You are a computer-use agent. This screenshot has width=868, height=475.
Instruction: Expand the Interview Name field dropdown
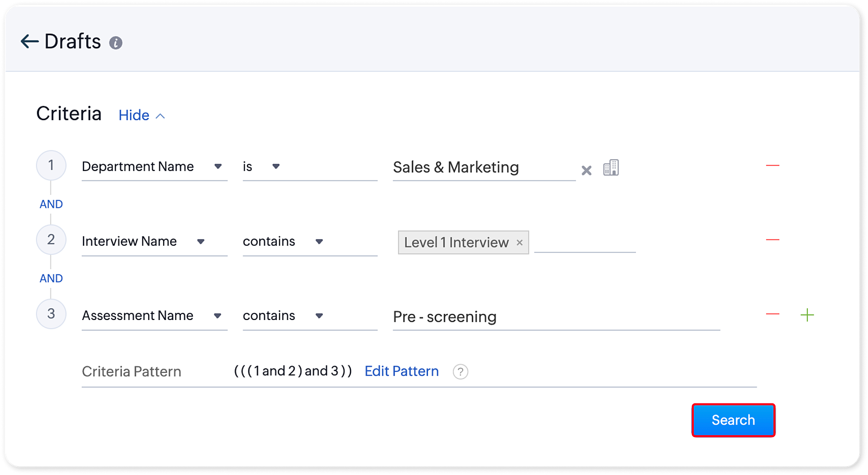pos(201,241)
